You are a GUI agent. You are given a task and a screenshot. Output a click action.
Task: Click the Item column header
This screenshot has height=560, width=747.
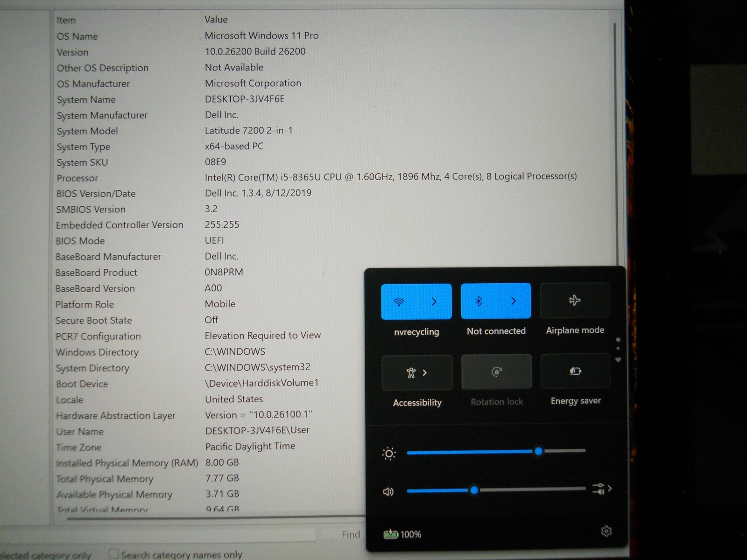pyautogui.click(x=66, y=20)
